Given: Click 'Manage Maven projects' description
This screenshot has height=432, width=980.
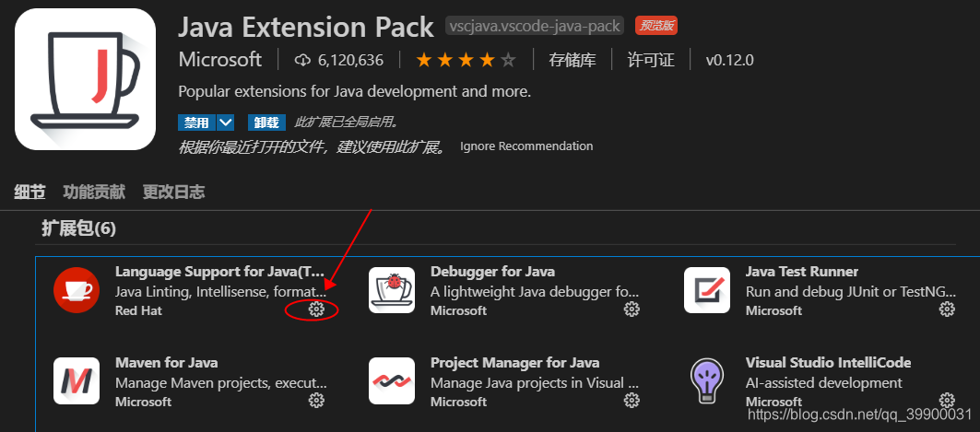Looking at the screenshot, I should coord(220,382).
